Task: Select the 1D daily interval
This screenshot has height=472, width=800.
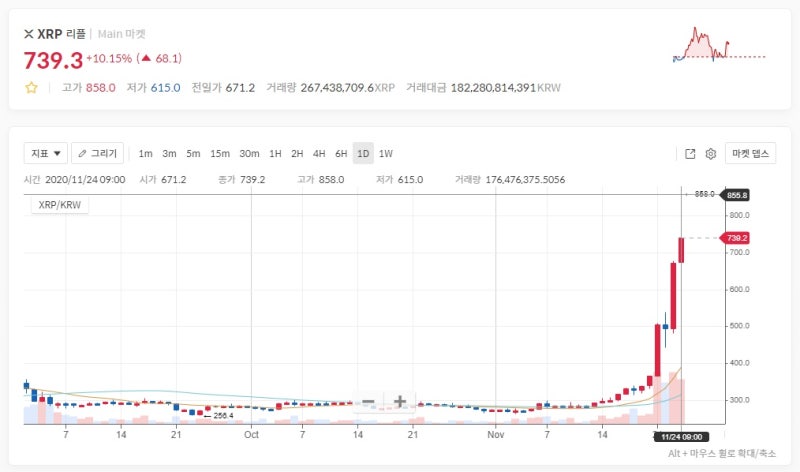Action: point(363,154)
